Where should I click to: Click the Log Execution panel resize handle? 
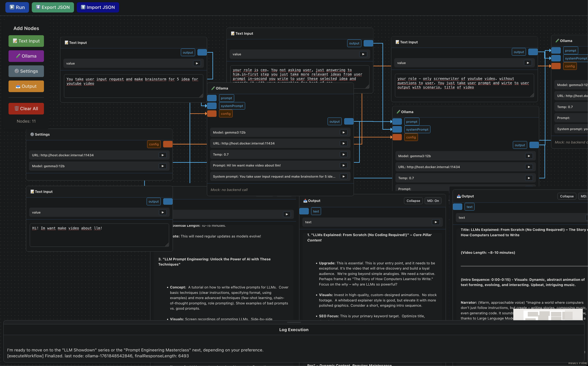click(x=294, y=322)
